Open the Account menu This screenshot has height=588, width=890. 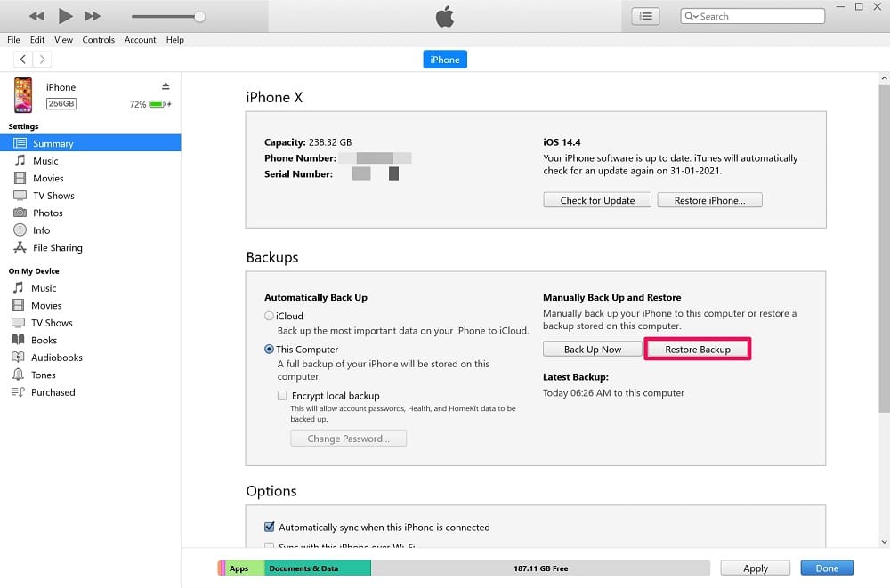(141, 40)
